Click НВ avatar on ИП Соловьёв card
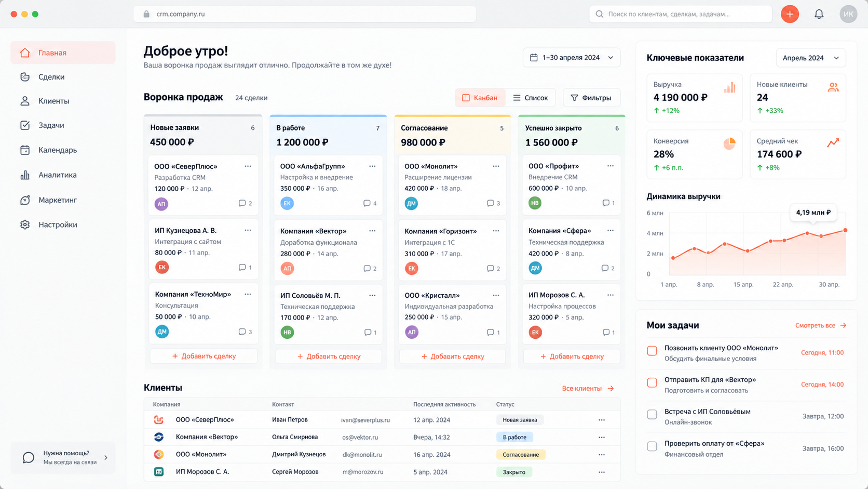Image resolution: width=868 pixels, height=489 pixels. 287,332
